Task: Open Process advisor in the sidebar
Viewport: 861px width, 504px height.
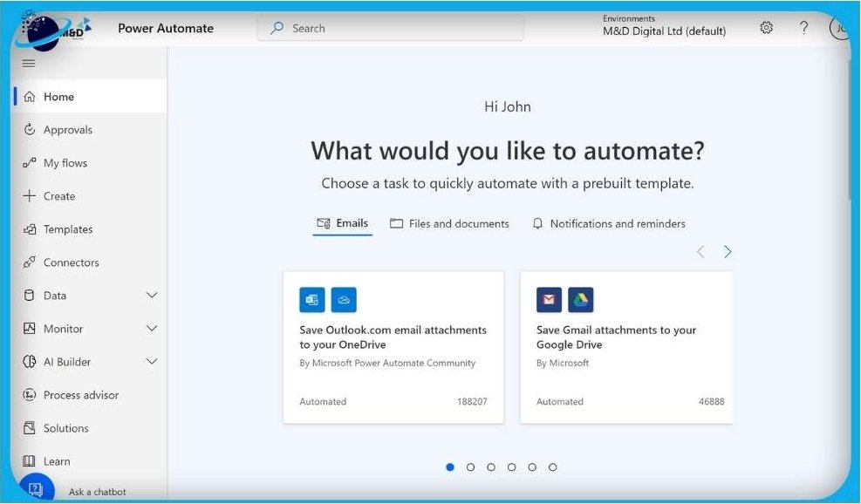Action: (82, 394)
